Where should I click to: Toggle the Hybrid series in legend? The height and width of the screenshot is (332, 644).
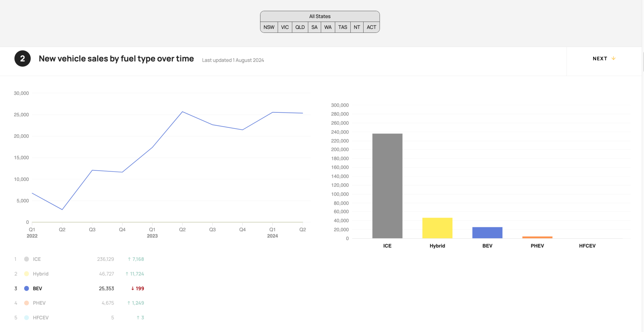pyautogui.click(x=79, y=274)
